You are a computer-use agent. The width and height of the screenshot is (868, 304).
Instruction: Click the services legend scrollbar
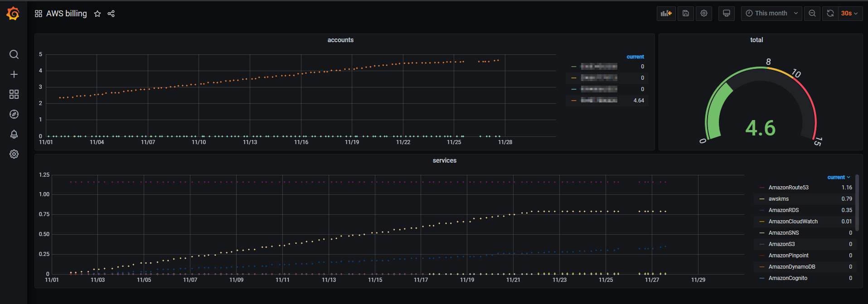(857, 203)
